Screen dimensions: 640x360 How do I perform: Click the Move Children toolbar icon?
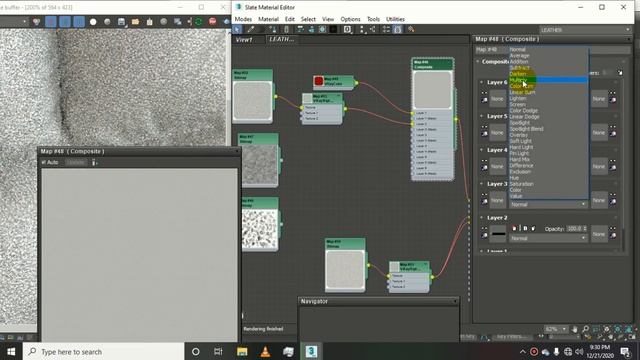[300, 29]
